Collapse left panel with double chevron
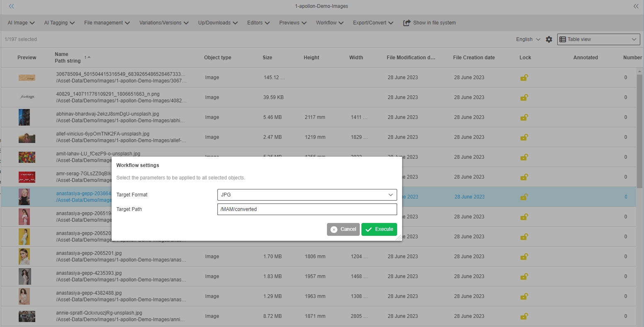 [11, 6]
